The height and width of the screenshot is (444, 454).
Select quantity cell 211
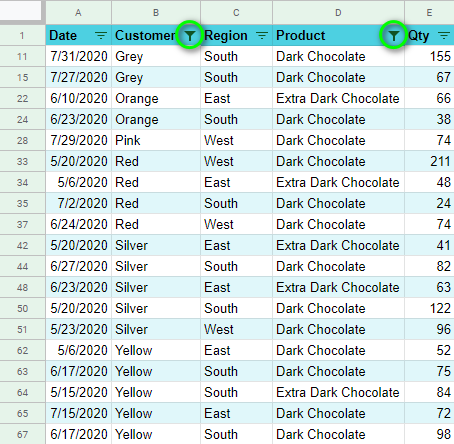pos(429,161)
